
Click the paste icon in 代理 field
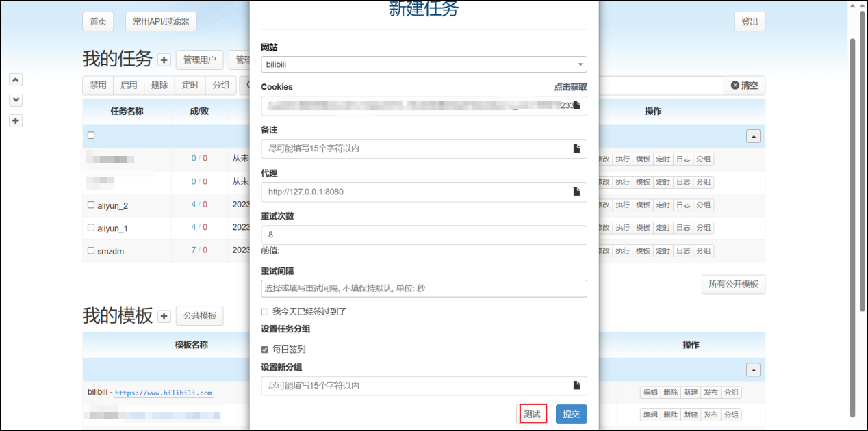point(576,192)
